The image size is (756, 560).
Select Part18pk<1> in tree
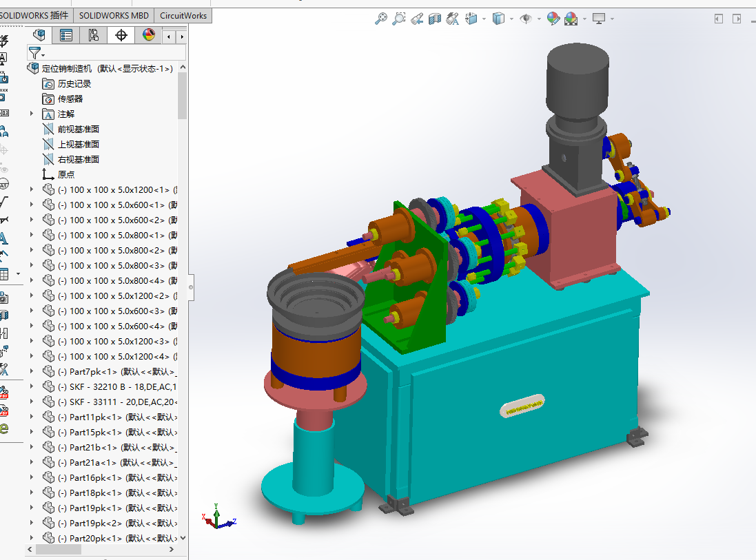pos(117,492)
